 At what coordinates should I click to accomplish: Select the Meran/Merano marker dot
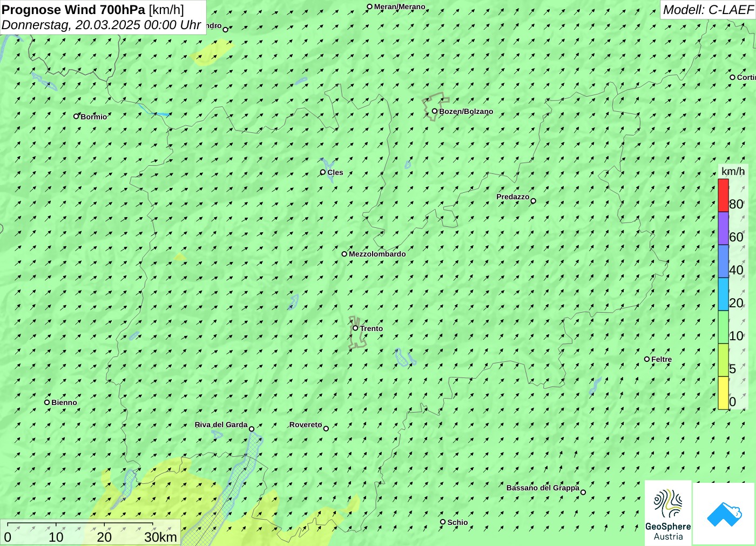(x=369, y=7)
